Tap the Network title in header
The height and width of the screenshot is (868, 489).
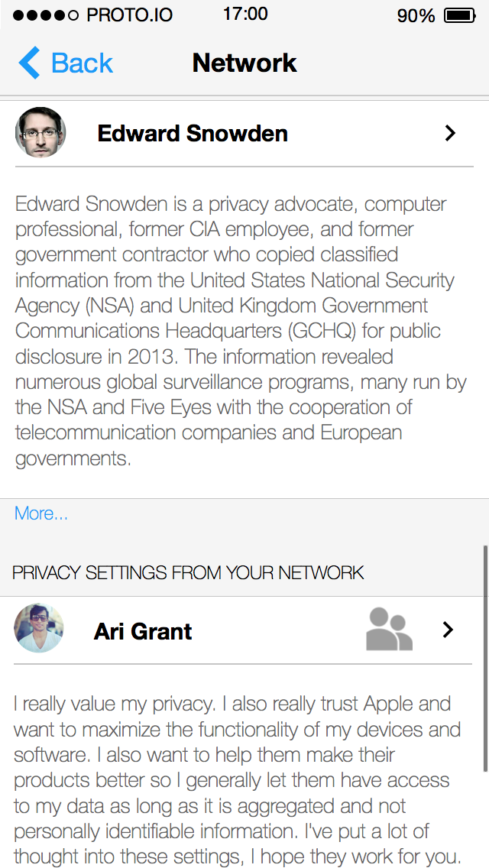coord(244,63)
